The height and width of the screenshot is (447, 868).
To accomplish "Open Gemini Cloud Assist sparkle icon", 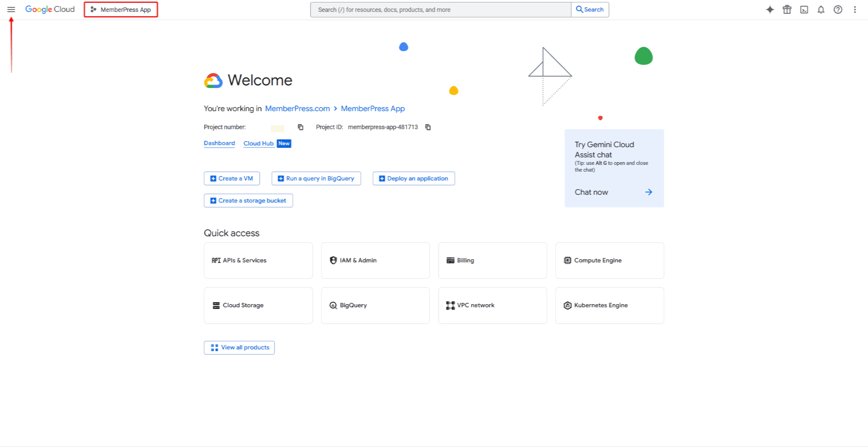I will pos(770,10).
